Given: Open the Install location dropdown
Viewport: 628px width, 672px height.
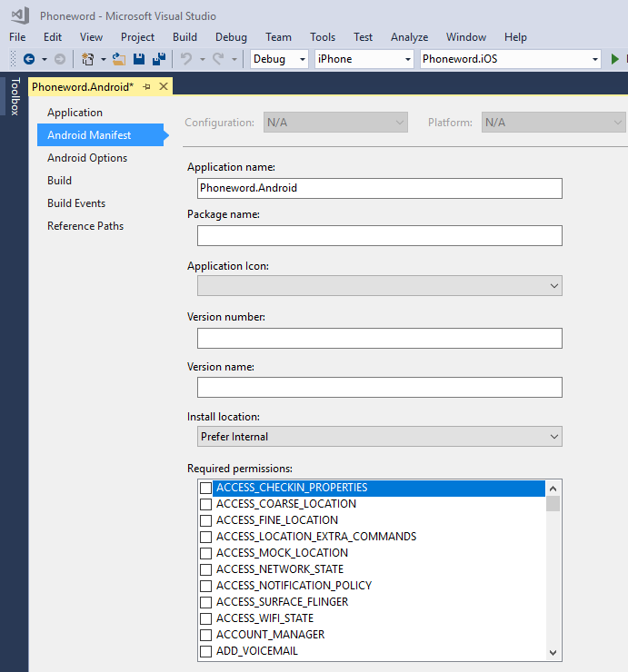Looking at the screenshot, I should 379,437.
